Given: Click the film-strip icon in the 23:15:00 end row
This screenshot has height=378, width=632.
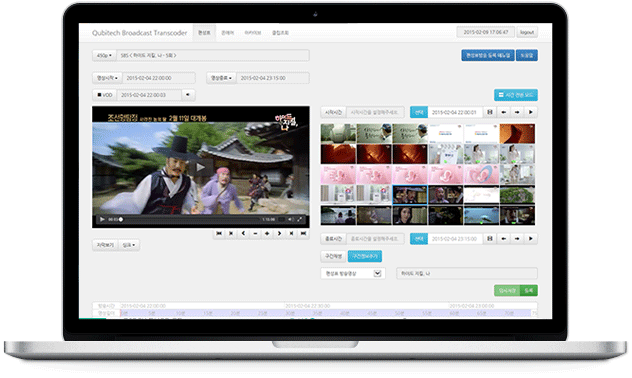Looking at the screenshot, I should pyautogui.click(x=490, y=239).
